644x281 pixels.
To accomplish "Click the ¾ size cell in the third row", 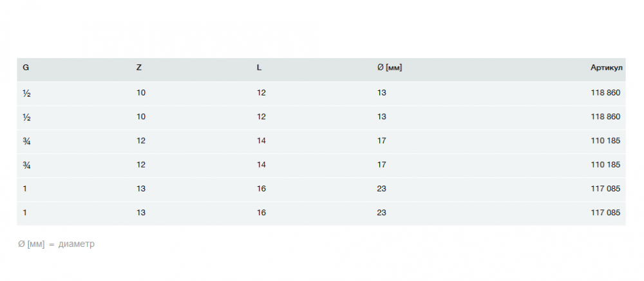I will (26, 140).
